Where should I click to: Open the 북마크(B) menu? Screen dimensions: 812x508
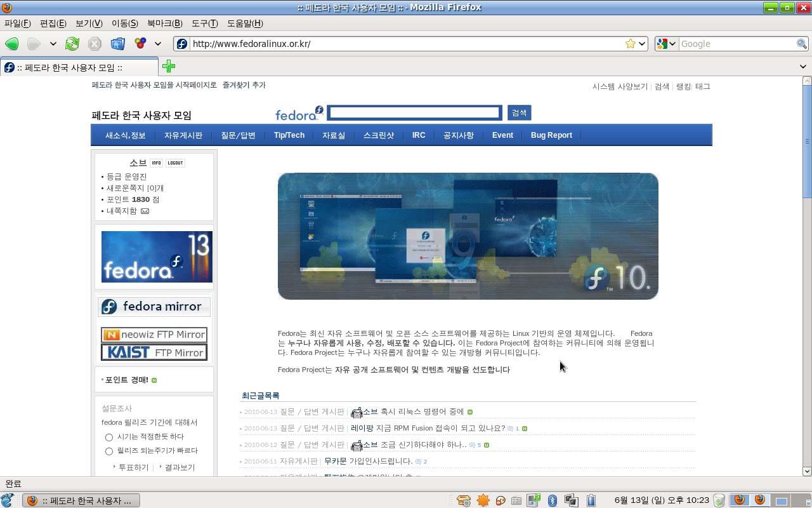click(164, 23)
